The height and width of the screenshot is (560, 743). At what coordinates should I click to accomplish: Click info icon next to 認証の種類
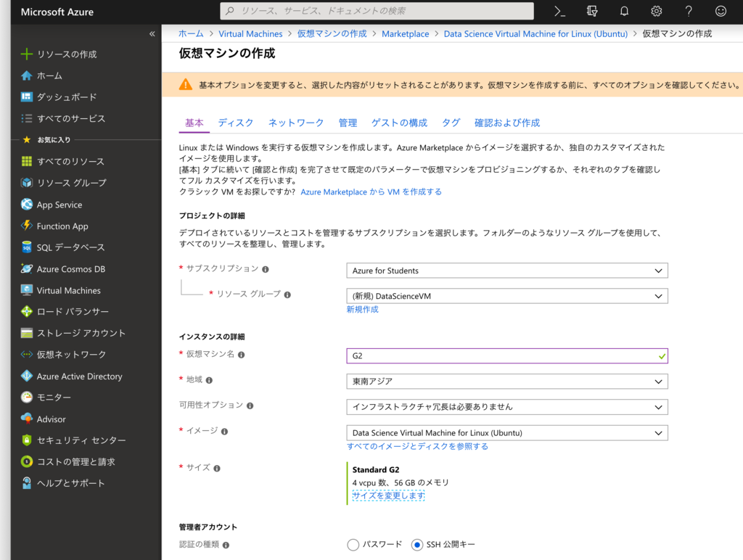[226, 545]
